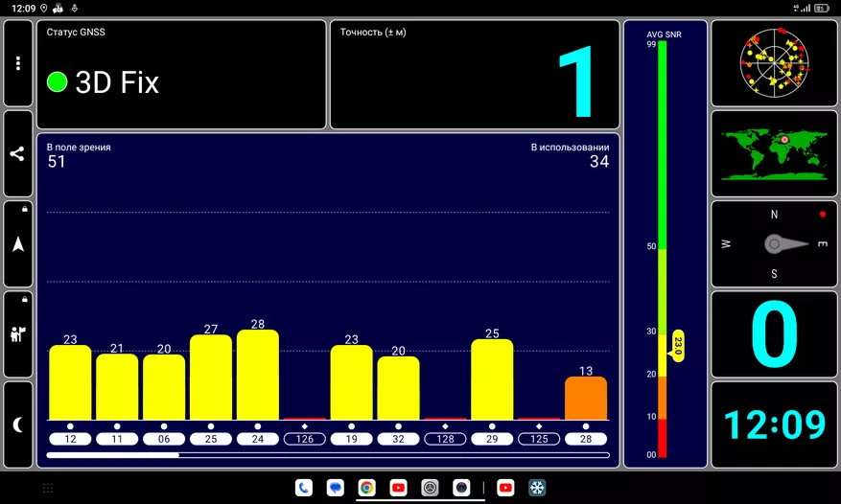Select satellite ID pill 25

pos(211,439)
